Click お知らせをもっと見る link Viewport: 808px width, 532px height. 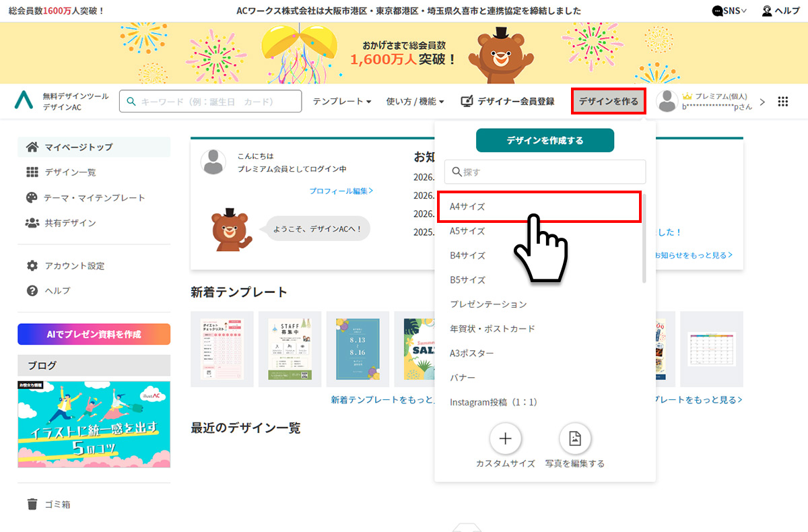(x=694, y=255)
